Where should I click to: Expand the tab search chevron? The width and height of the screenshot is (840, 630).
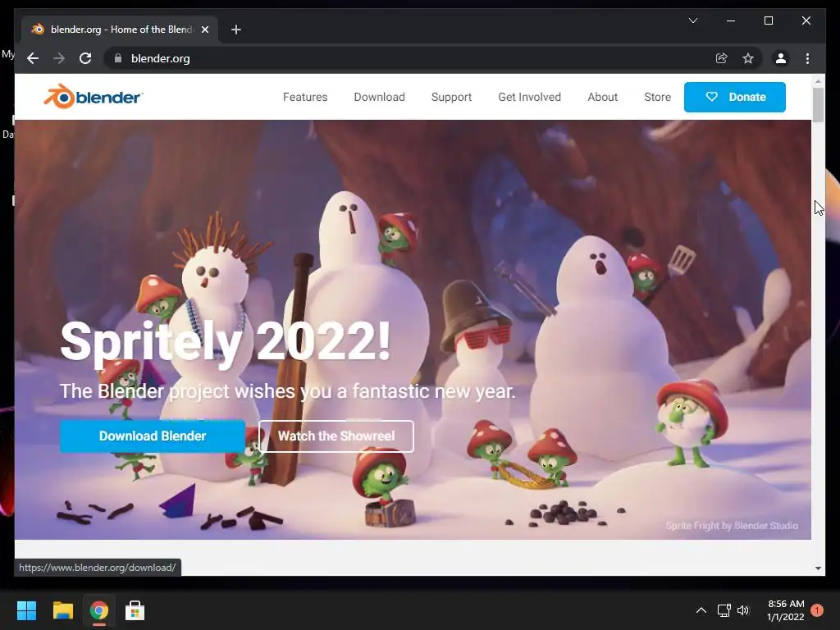click(692, 21)
